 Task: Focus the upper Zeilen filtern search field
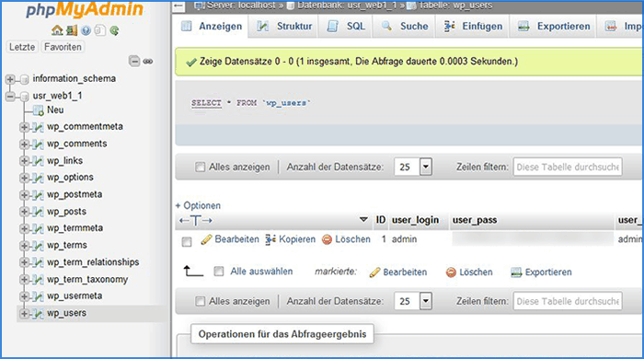(x=568, y=167)
